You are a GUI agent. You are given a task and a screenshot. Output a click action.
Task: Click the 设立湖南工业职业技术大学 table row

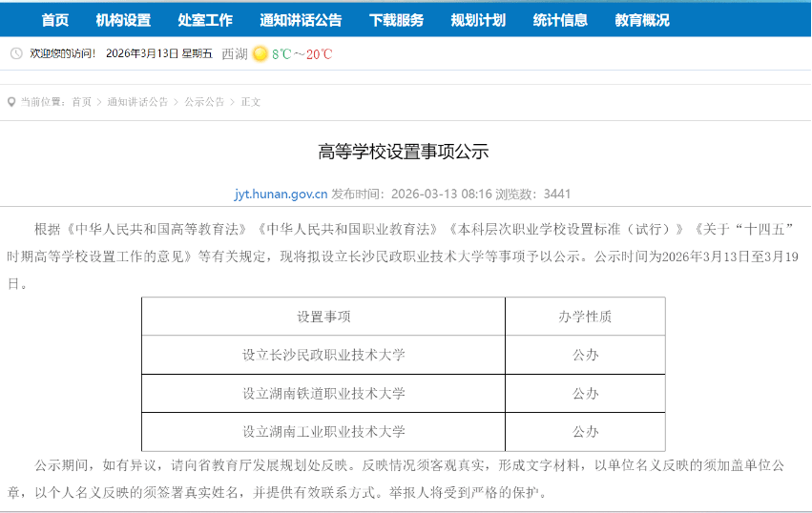point(323,431)
